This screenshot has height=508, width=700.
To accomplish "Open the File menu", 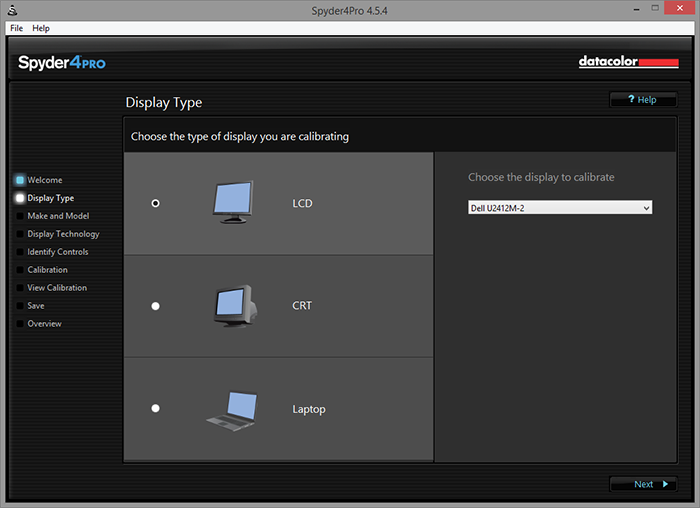I will click(17, 28).
